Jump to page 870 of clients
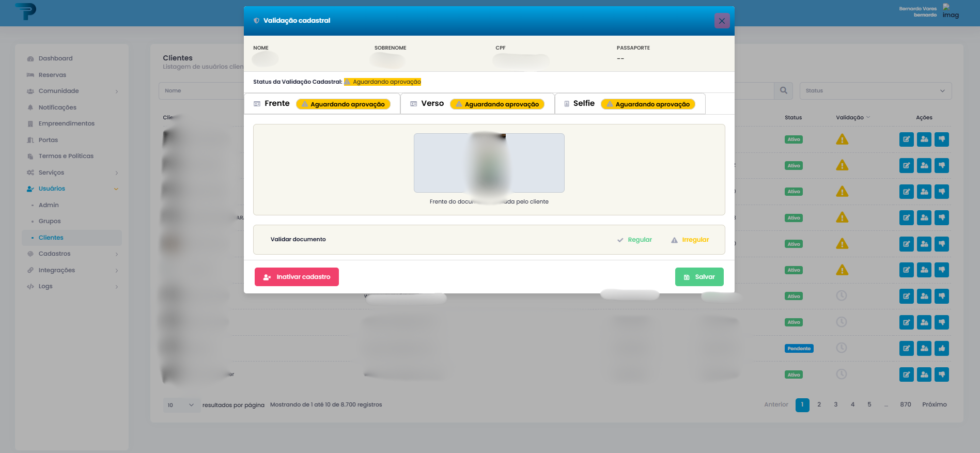Viewport: 980px width, 453px height. pos(905,404)
